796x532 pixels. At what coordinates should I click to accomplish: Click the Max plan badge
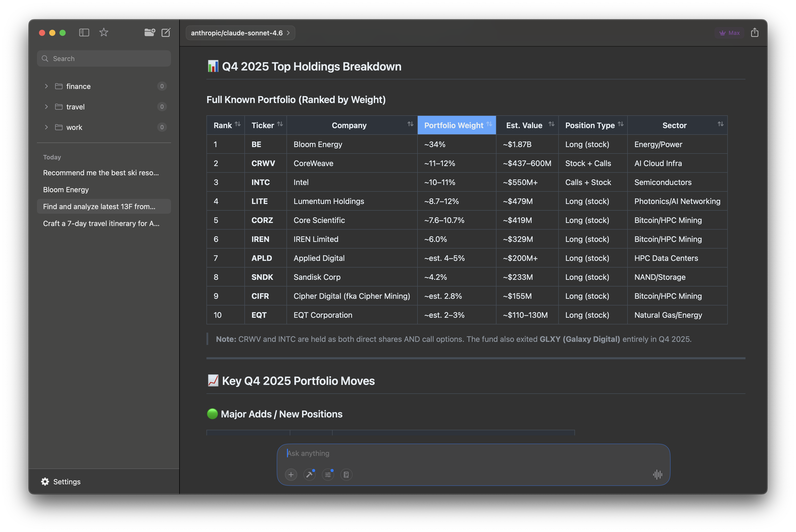pyautogui.click(x=729, y=33)
